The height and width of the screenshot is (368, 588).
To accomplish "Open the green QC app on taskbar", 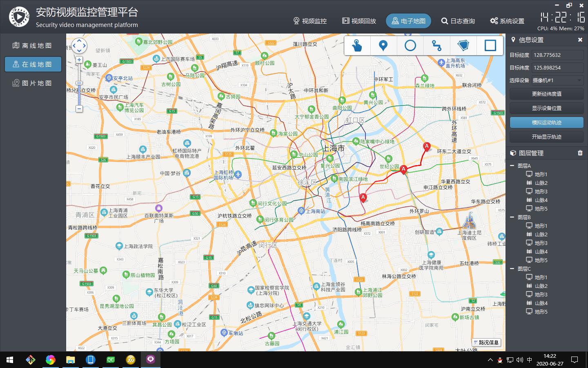I will tap(111, 360).
